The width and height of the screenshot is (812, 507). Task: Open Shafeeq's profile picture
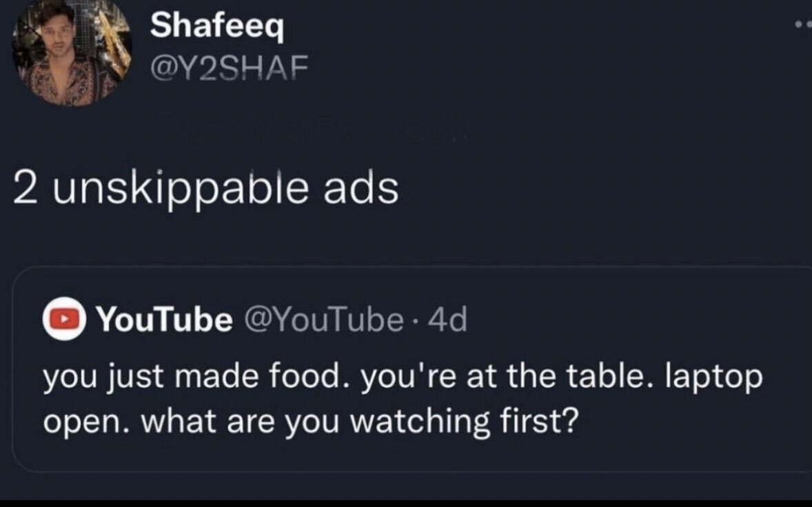point(72,54)
